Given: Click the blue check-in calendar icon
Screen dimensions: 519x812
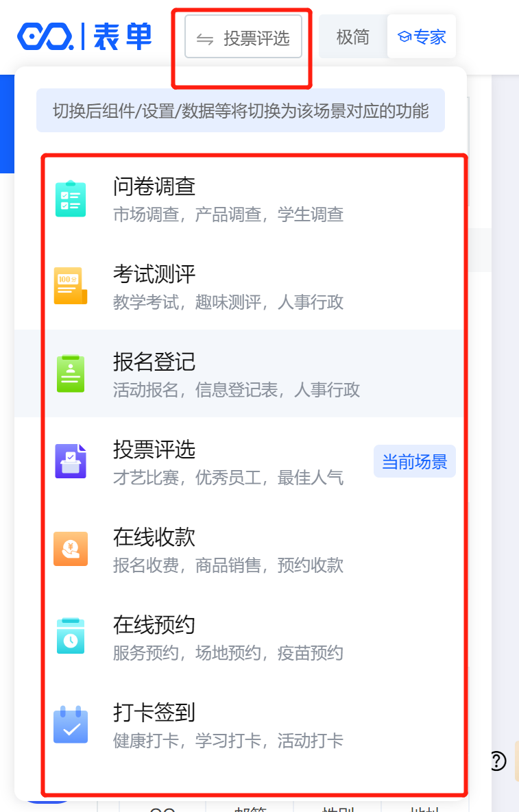Looking at the screenshot, I should tap(71, 724).
